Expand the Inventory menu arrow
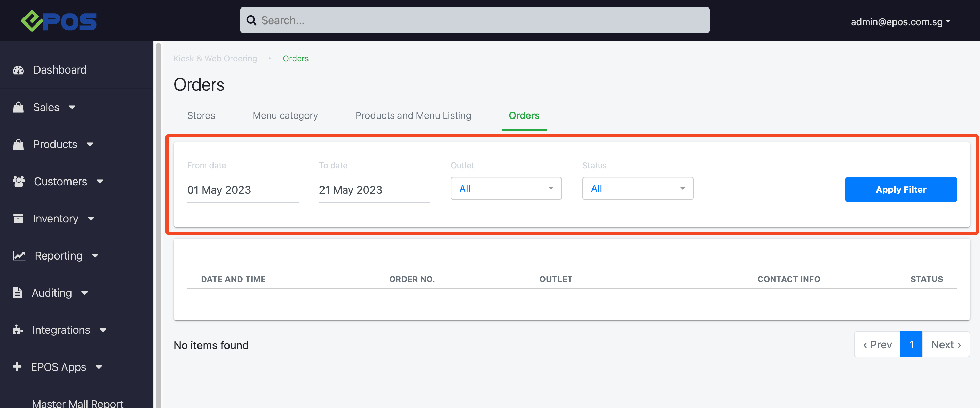This screenshot has height=408, width=980. 91,219
